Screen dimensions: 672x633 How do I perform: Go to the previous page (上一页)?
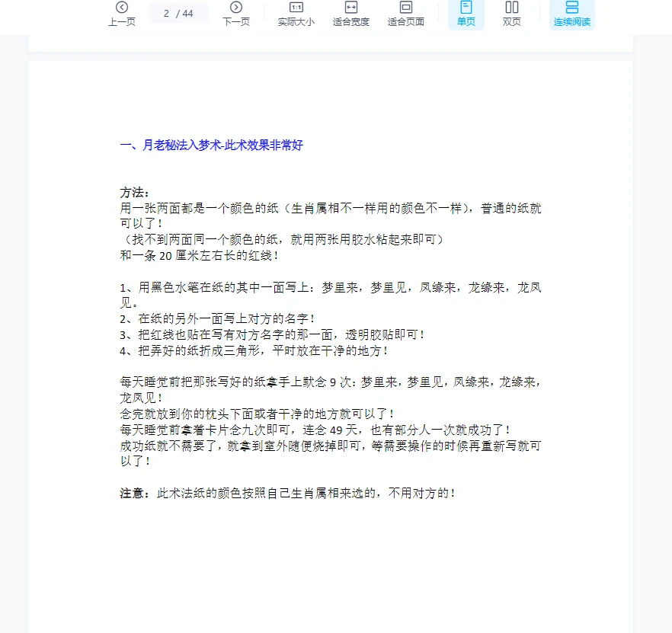pyautogui.click(x=122, y=14)
